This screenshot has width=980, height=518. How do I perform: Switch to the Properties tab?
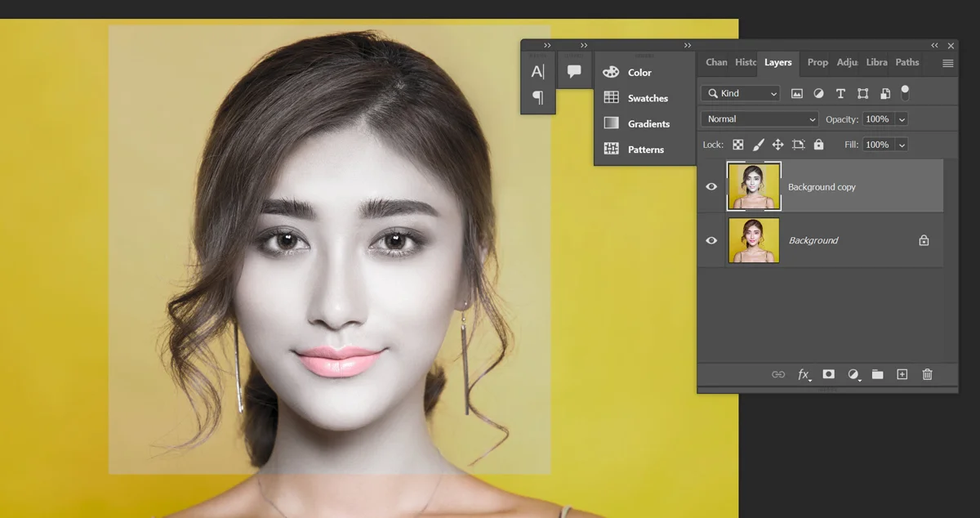(817, 62)
